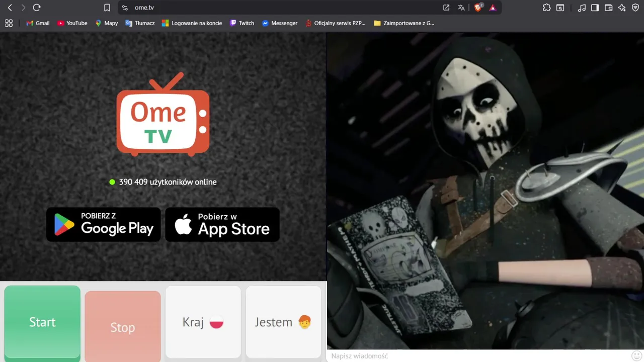Open the Pobierz z Google Play badge
The width and height of the screenshot is (644, 362).
click(x=104, y=224)
